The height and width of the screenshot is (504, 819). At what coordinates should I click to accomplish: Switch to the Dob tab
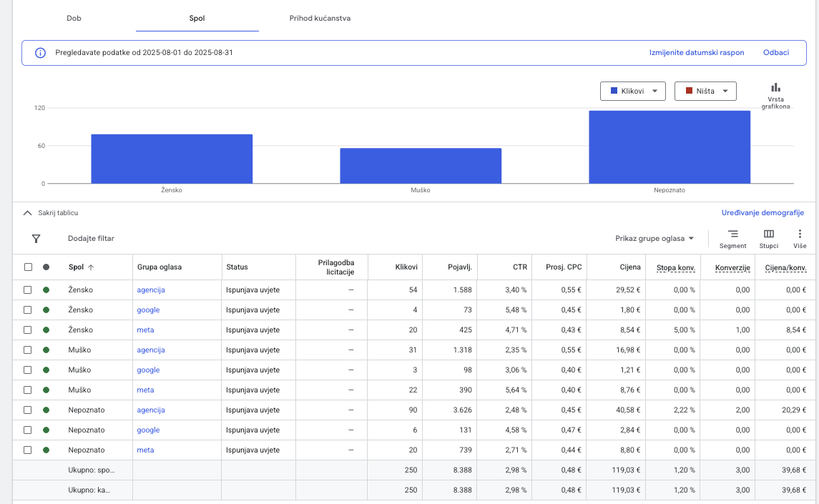coord(74,19)
